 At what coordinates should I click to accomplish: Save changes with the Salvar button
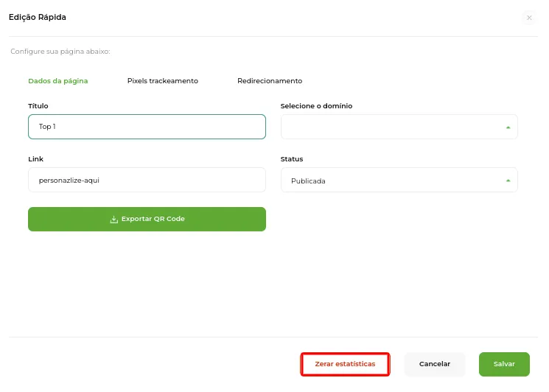[x=504, y=364]
